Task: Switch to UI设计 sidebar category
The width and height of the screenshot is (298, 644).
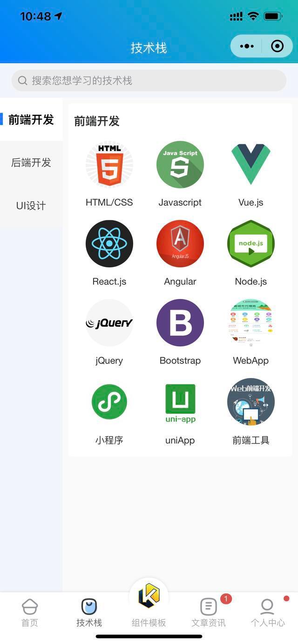Action: (x=31, y=206)
